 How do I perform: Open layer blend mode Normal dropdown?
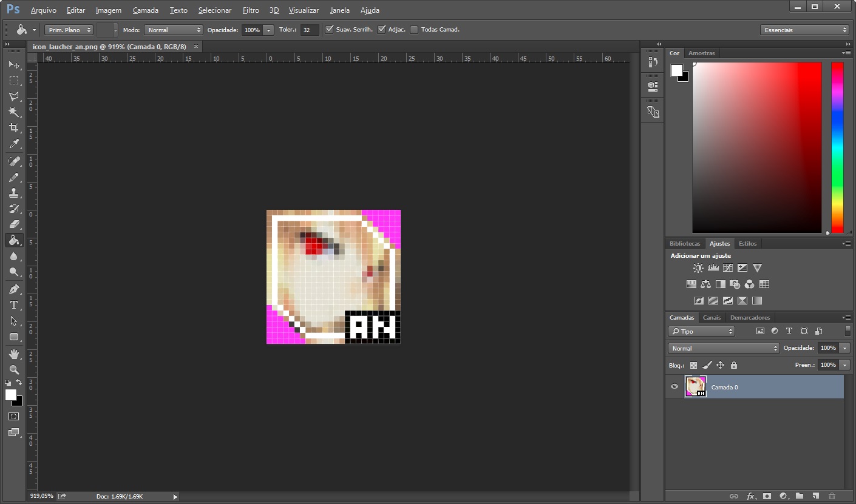click(724, 348)
